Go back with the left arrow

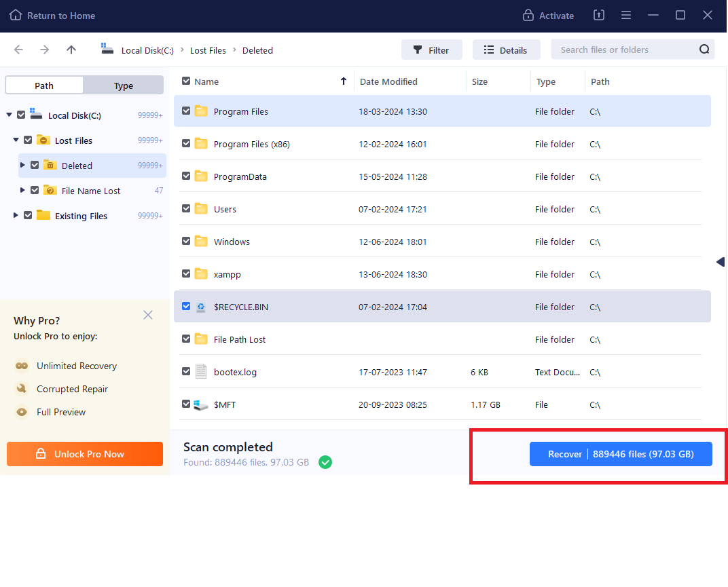(x=18, y=50)
